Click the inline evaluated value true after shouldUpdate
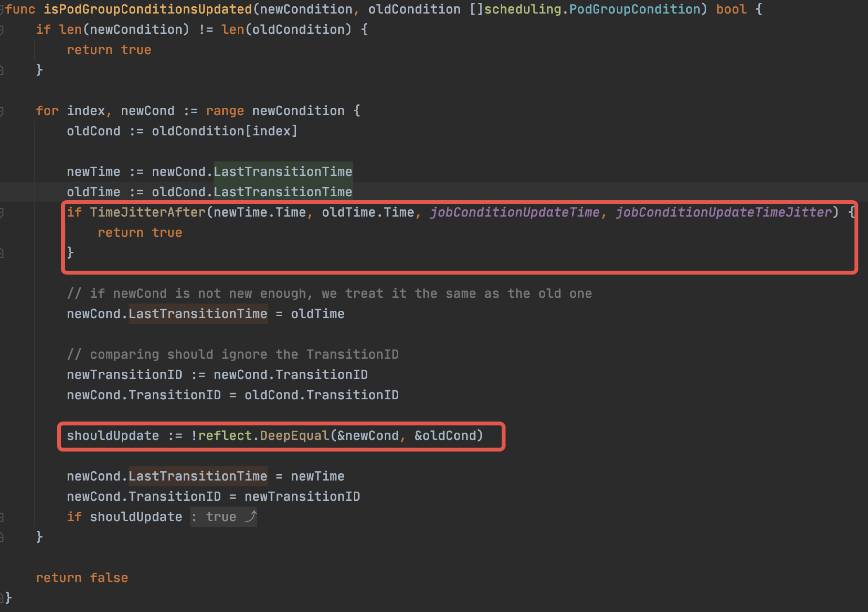Viewport: 868px width, 612px height. click(x=221, y=516)
